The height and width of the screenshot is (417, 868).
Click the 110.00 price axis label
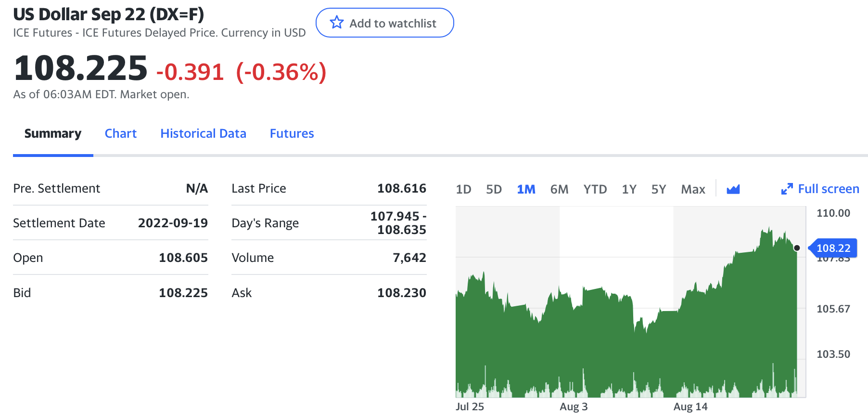[833, 213]
